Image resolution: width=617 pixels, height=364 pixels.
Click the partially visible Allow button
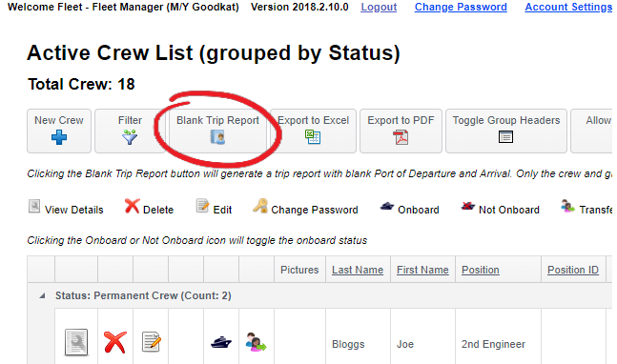(x=593, y=131)
